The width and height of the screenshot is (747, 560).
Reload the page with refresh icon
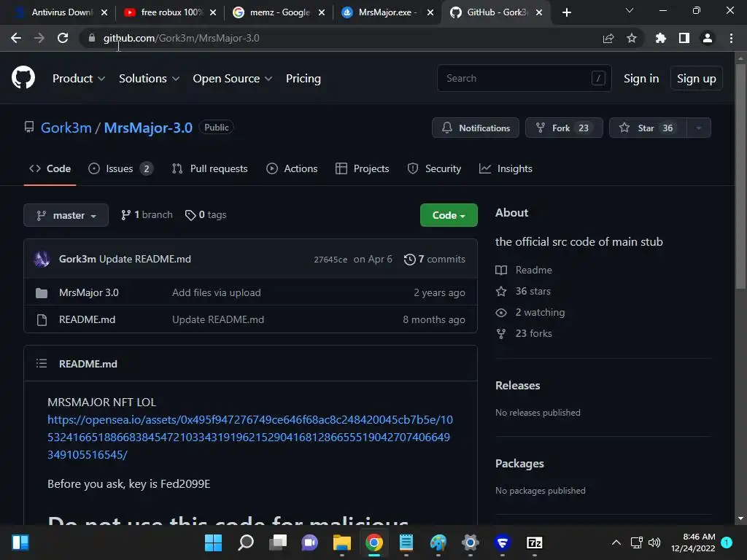[63, 38]
